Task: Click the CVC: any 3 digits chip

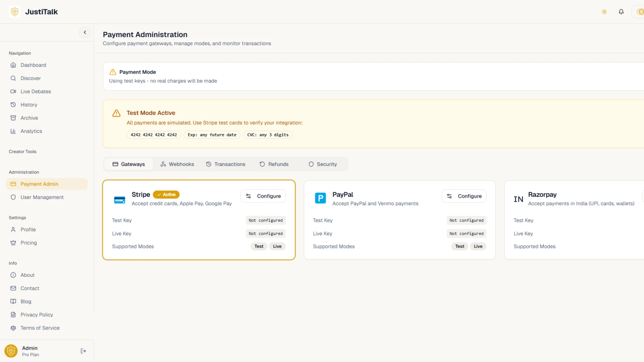Action: [268, 135]
